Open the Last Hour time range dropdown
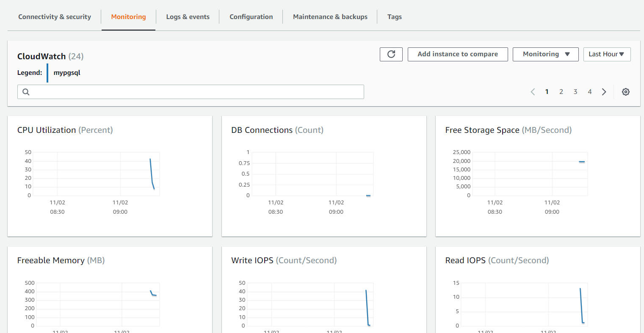This screenshot has height=333, width=644. [x=607, y=54]
